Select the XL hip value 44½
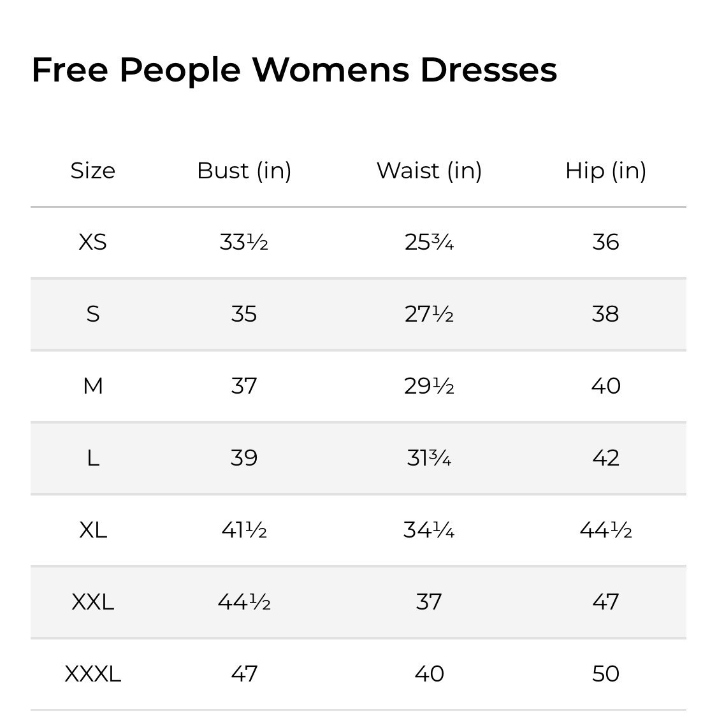Screen dimensions: 717x728 (x=605, y=530)
